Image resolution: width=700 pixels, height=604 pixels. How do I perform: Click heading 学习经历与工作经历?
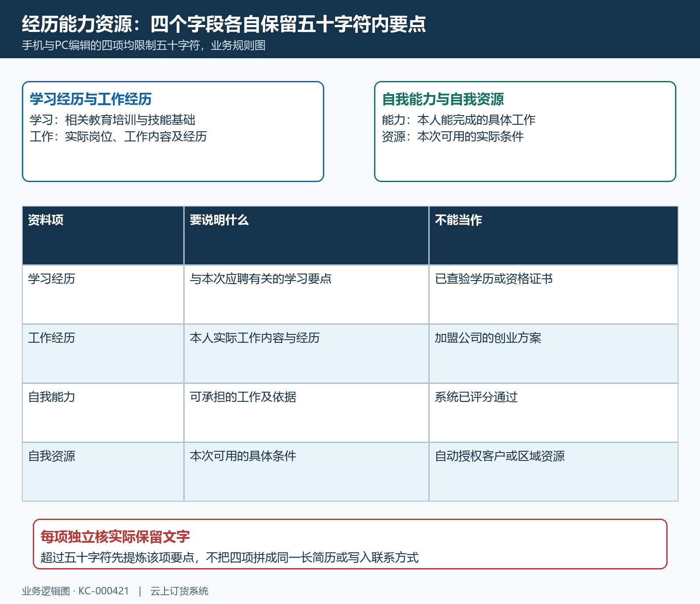point(91,99)
